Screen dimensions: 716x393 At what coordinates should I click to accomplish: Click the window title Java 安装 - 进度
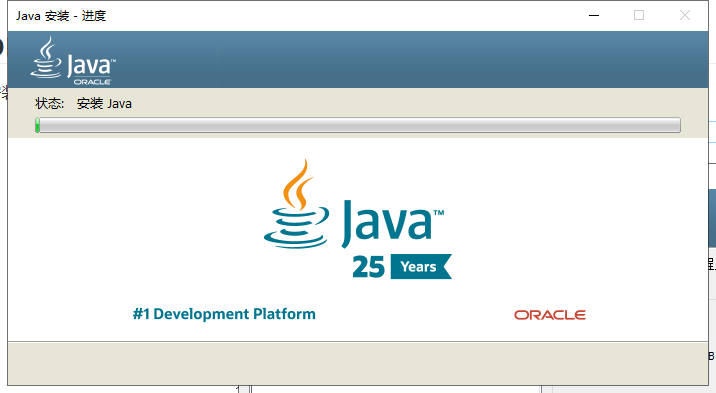[61, 16]
